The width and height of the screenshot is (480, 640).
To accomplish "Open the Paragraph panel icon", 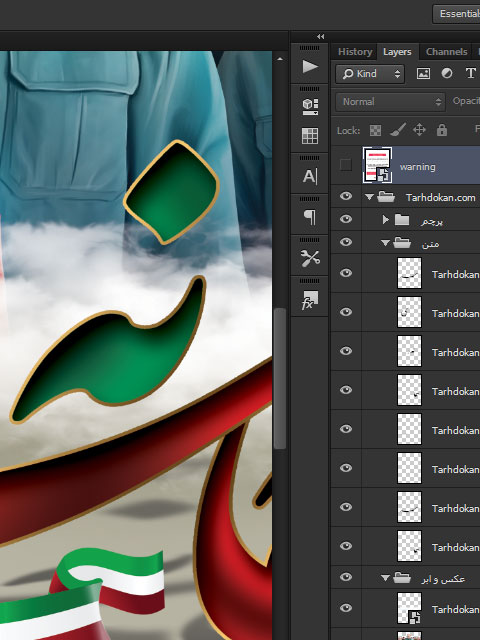I will point(310,217).
